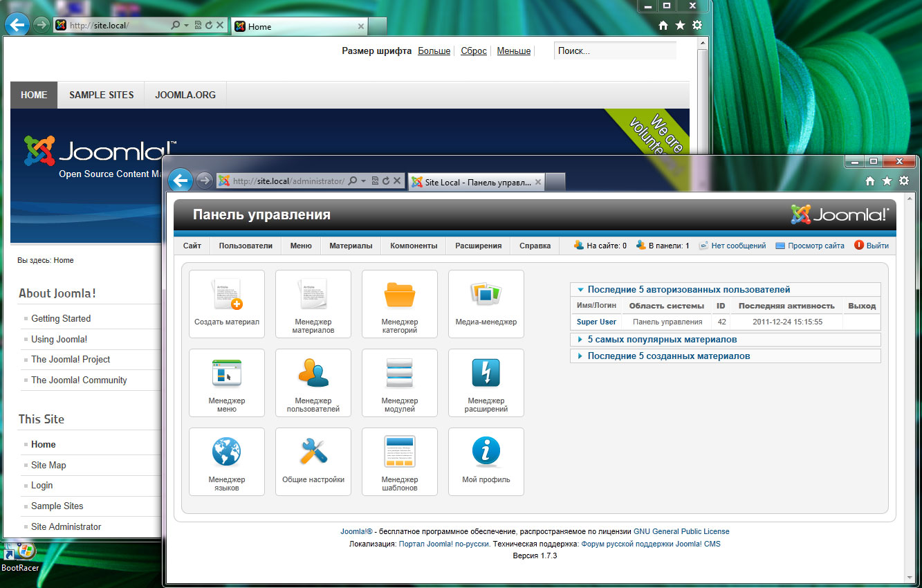Image resolution: width=922 pixels, height=588 pixels.
Task: Open tools gear in administrator window
Action: coord(904,181)
